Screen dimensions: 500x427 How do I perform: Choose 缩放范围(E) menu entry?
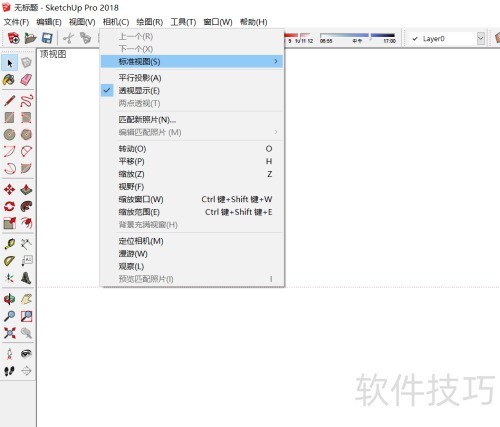[192, 212]
